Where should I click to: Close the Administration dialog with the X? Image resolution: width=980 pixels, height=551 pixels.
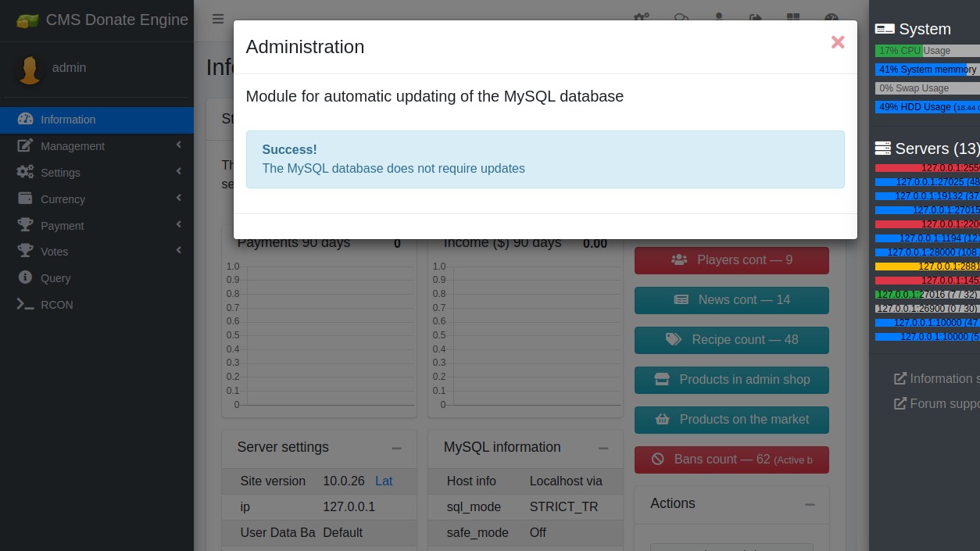tap(838, 42)
